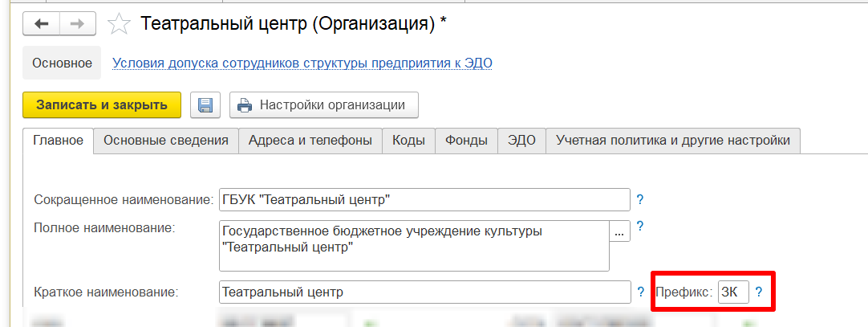This screenshot has width=868, height=327.
Task: Expand full name editor with ellipsis button
Action: tap(619, 231)
